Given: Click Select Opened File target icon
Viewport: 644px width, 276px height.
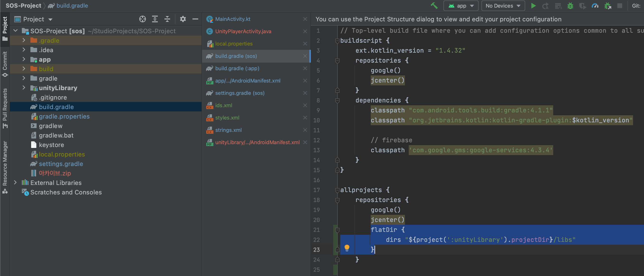Looking at the screenshot, I should tap(143, 19).
